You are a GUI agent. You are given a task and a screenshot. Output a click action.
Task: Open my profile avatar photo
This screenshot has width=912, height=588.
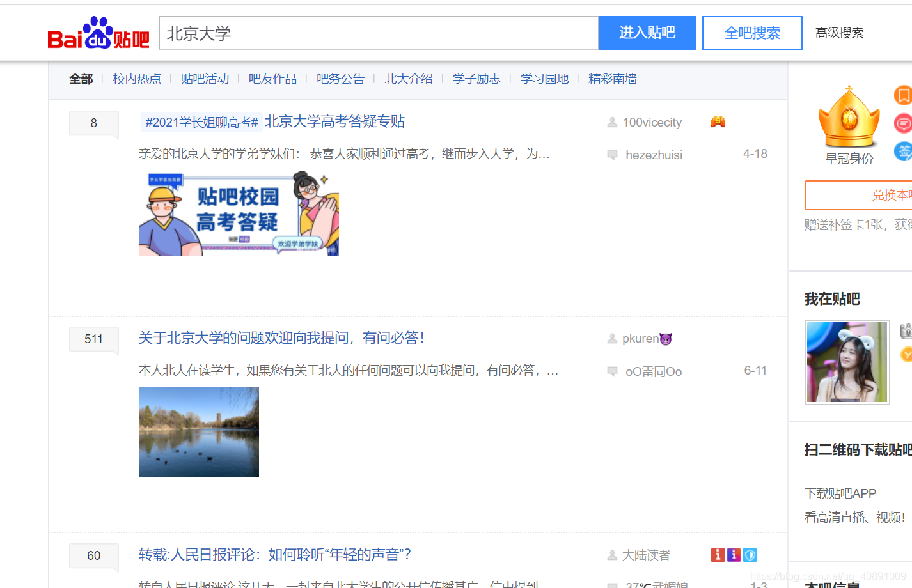(847, 362)
